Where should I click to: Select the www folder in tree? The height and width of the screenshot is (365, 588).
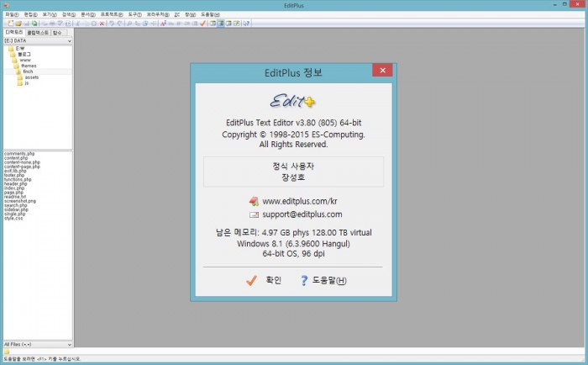click(25, 60)
